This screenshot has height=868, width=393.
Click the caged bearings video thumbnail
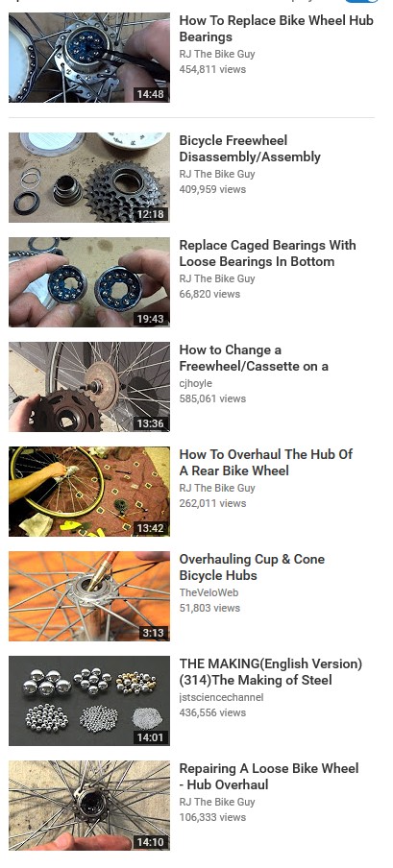(89, 282)
